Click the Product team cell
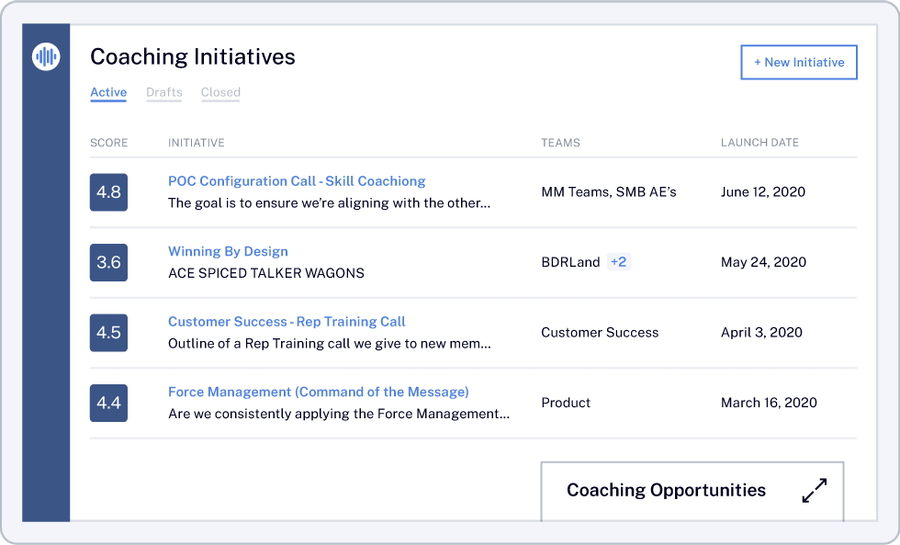This screenshot has height=545, width=900. tap(566, 403)
